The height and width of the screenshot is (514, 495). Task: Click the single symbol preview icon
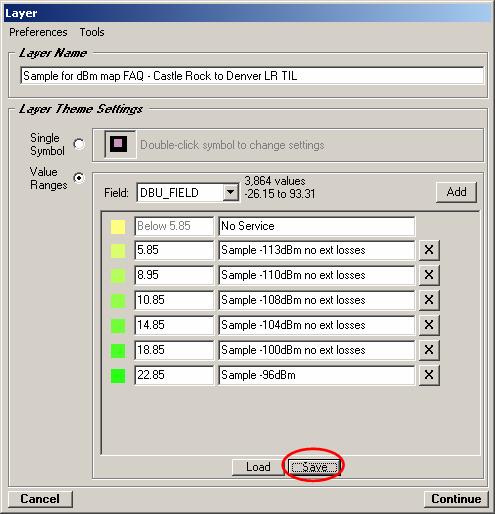[120, 144]
